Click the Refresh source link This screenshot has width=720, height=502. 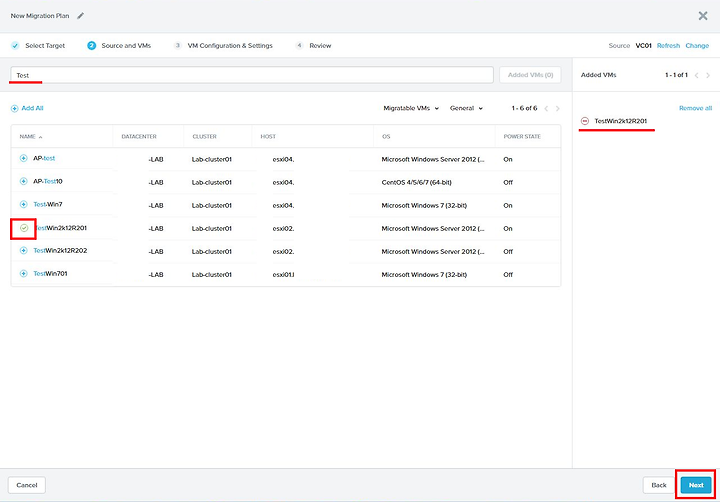point(668,45)
